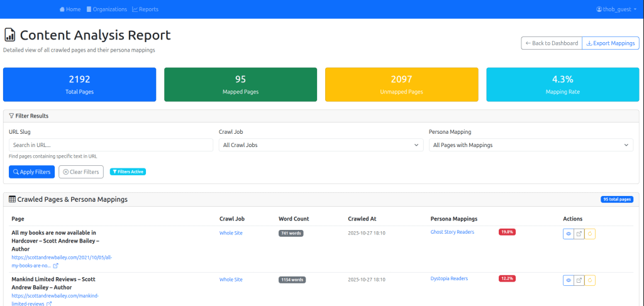Click external link icon beside the all-my-books URL

click(x=56, y=266)
